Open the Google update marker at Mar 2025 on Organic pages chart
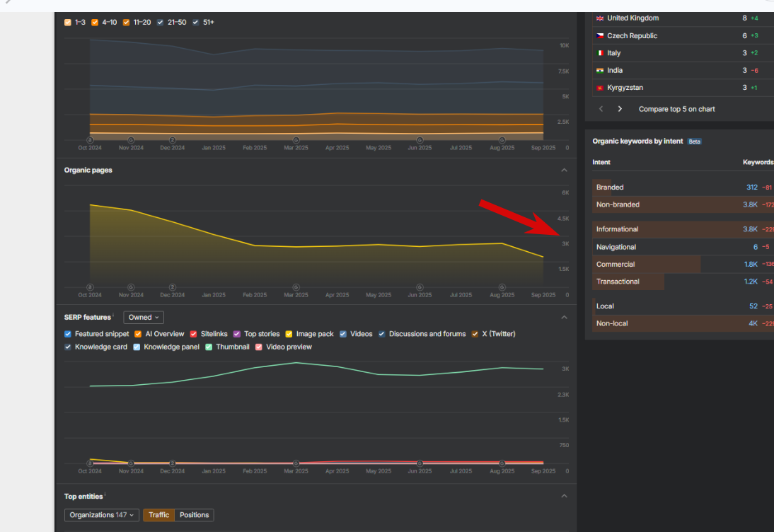 click(296, 287)
